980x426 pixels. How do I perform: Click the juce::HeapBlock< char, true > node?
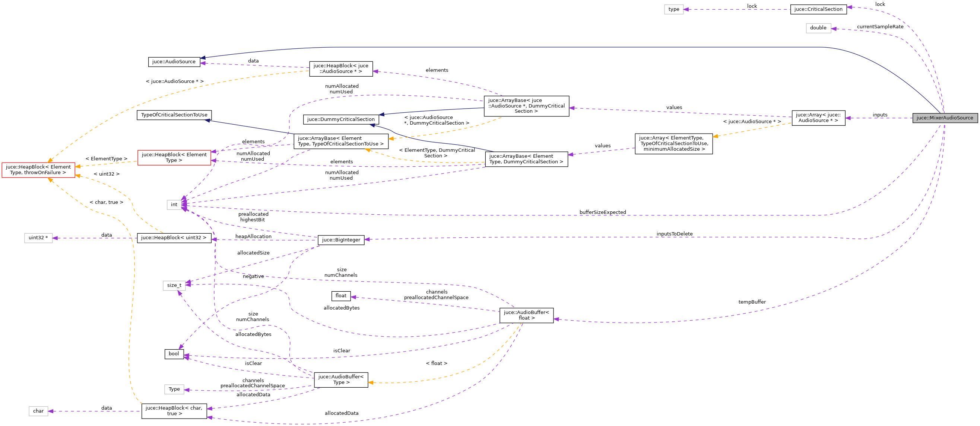pos(174,411)
